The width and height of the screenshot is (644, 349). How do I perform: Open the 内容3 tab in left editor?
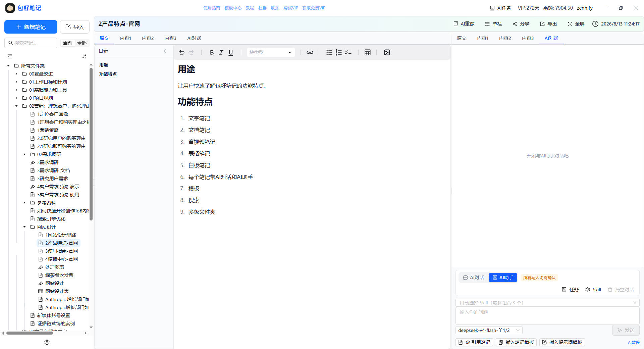pyautogui.click(x=171, y=38)
